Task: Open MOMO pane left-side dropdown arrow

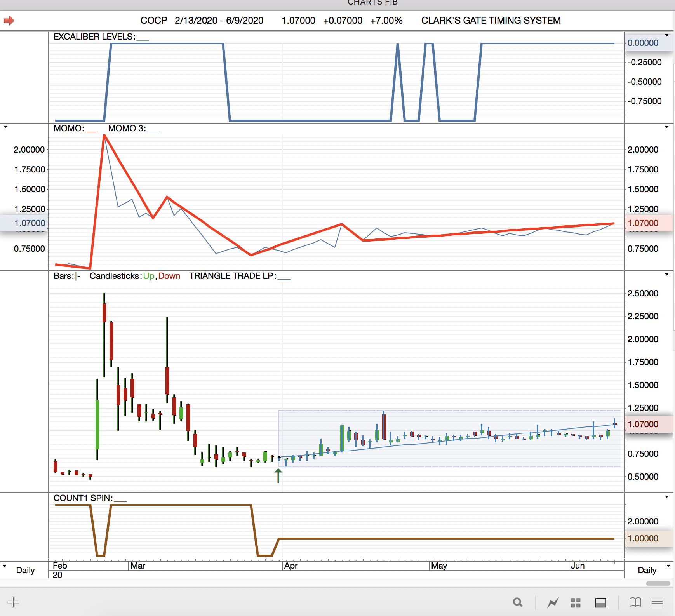Action: 5,127
